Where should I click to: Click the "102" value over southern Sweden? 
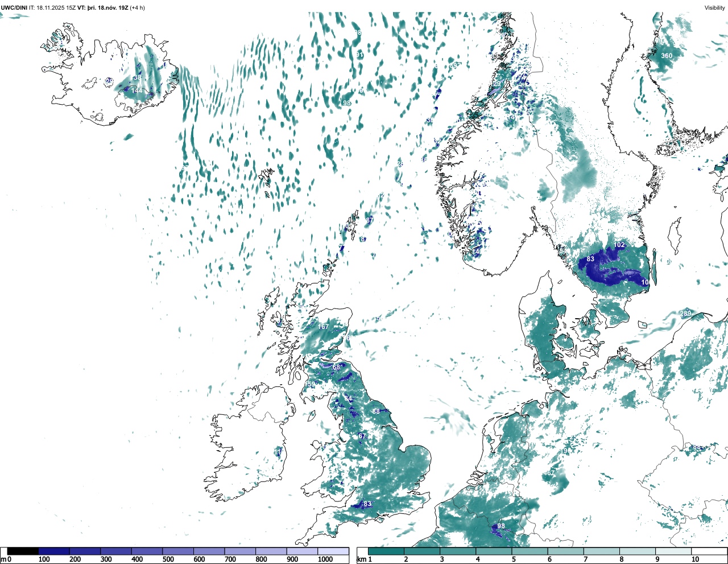[x=619, y=245]
